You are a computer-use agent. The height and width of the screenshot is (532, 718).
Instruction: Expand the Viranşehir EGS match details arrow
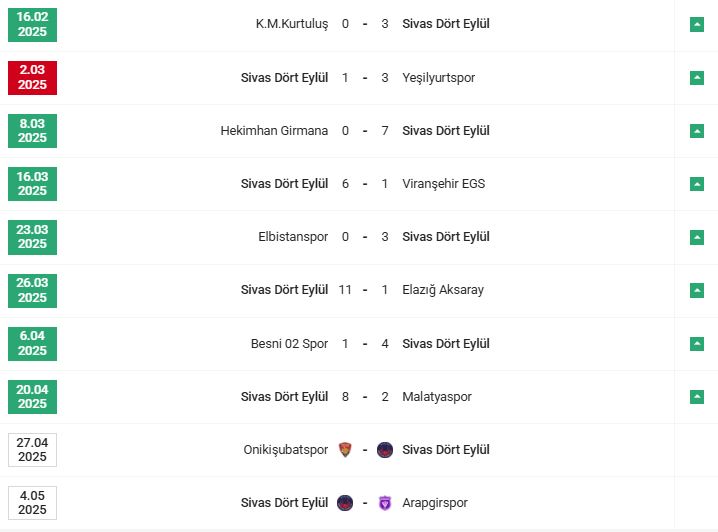pyautogui.click(x=697, y=184)
